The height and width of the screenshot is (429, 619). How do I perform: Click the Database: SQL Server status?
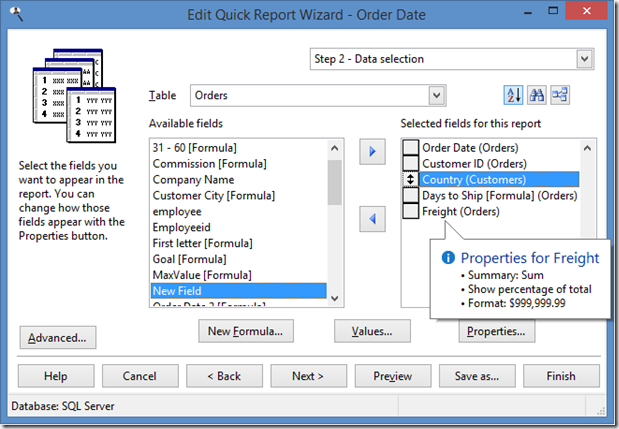63,406
